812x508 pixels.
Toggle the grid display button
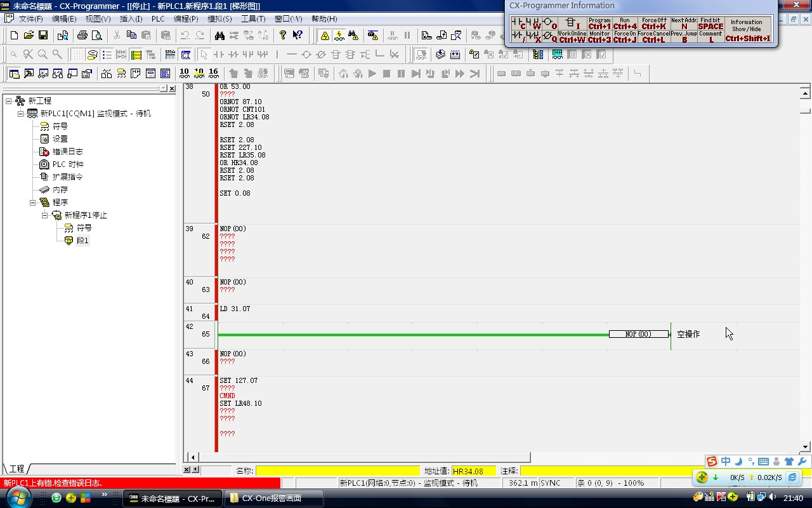click(x=77, y=55)
